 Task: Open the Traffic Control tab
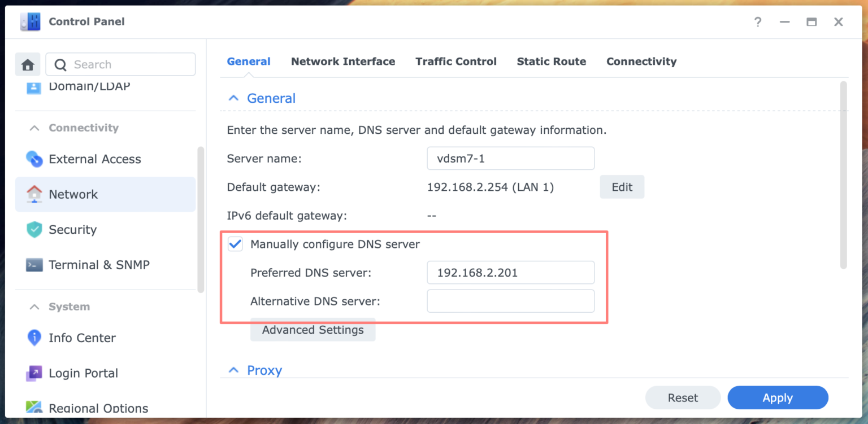[455, 62]
